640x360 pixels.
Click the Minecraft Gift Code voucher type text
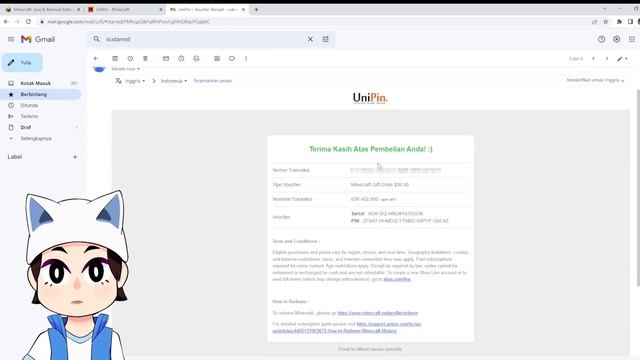click(x=380, y=184)
